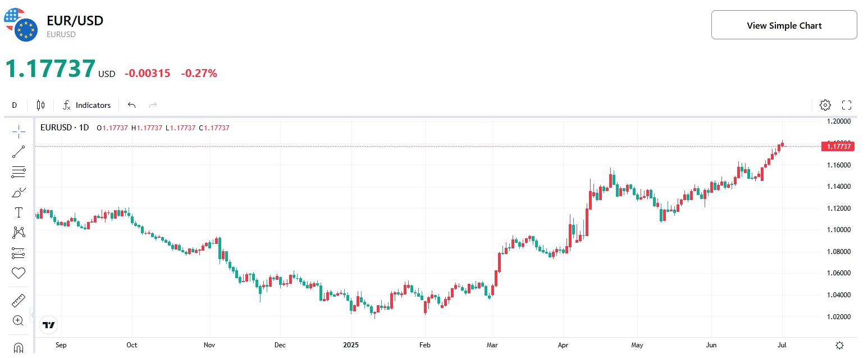Viewport: 868px width, 358px height.
Task: Select the trend line drawing tool
Action: click(19, 151)
